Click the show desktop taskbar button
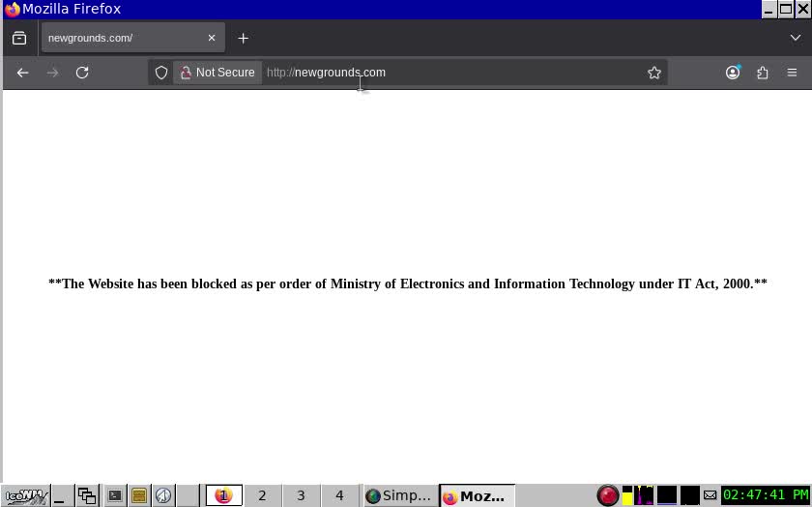This screenshot has height=507, width=812. 63,495
